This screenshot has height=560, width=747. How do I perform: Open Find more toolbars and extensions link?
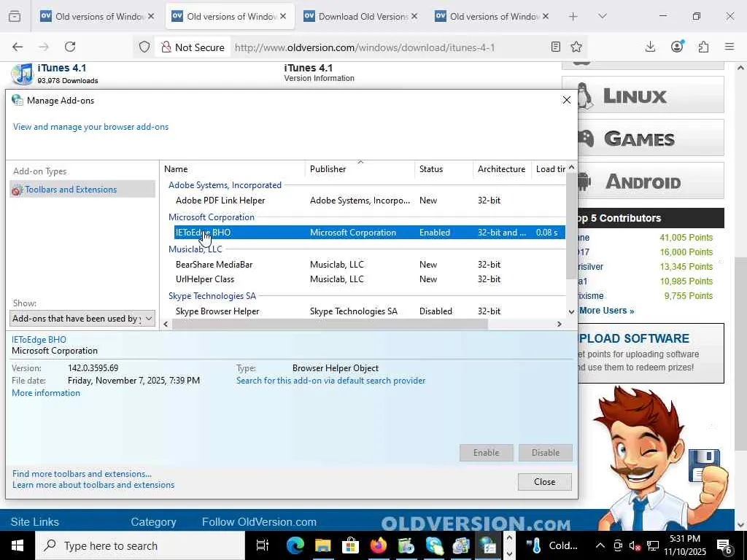pyautogui.click(x=82, y=474)
